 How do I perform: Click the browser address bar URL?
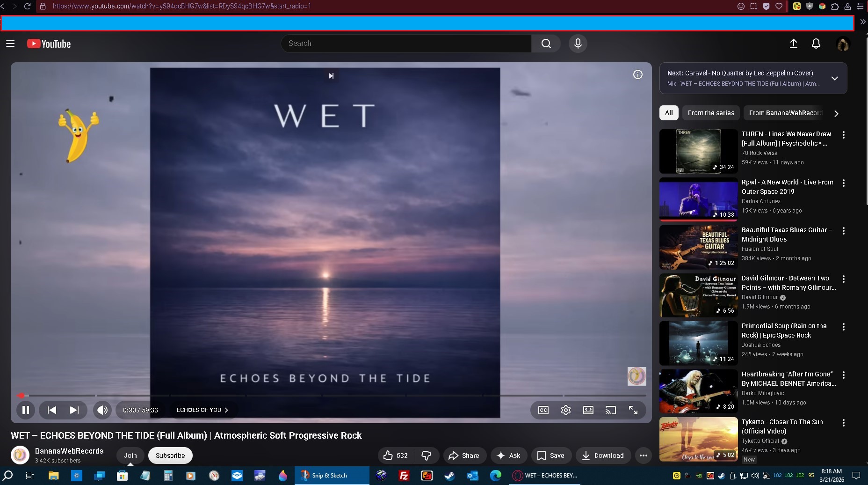tap(182, 6)
